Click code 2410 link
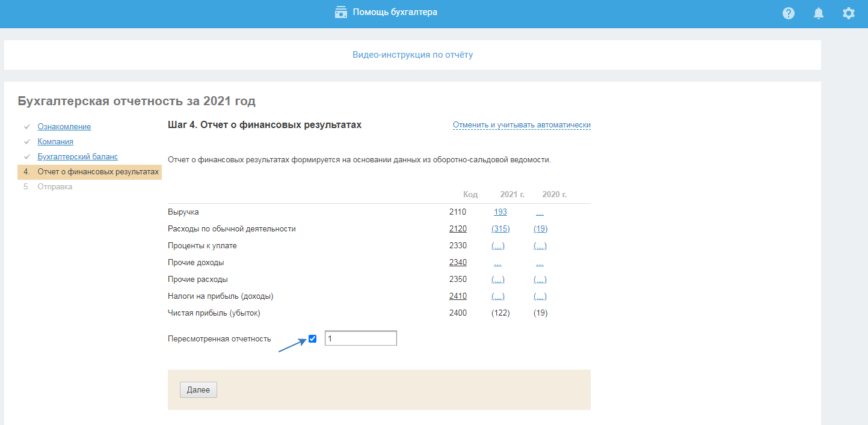 (x=458, y=296)
